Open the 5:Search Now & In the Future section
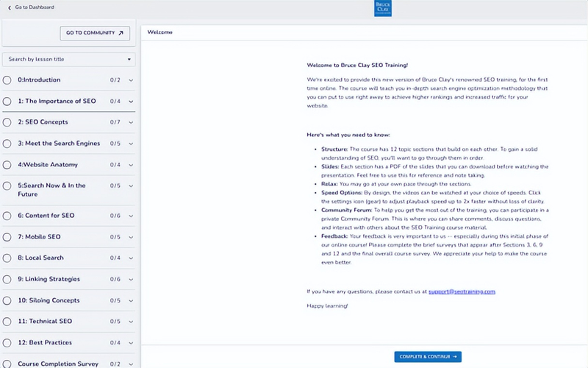 [x=51, y=190]
